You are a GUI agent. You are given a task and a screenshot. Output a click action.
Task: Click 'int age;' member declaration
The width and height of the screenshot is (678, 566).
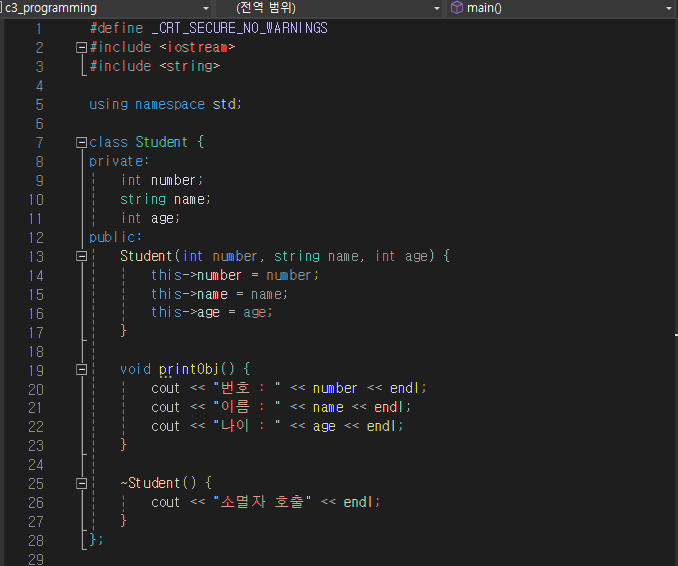pyautogui.click(x=150, y=218)
